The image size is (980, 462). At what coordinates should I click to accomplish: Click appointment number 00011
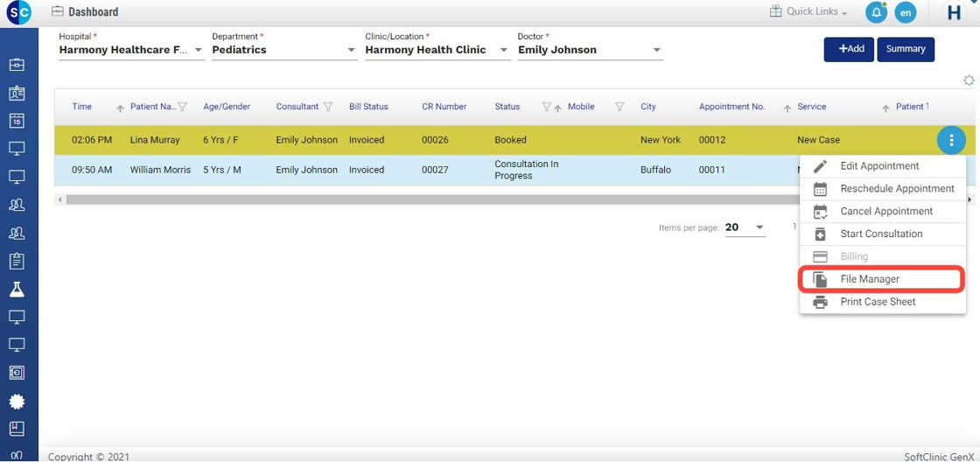[712, 170]
